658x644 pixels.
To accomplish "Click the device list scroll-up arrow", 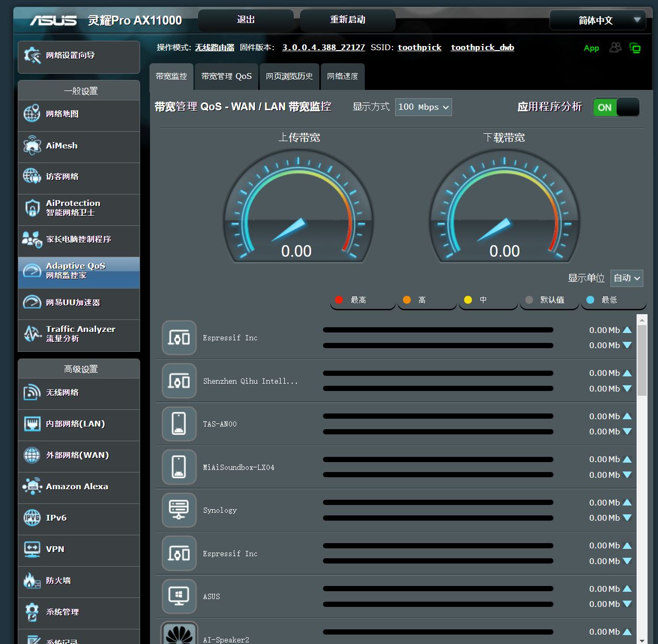I will coord(642,319).
